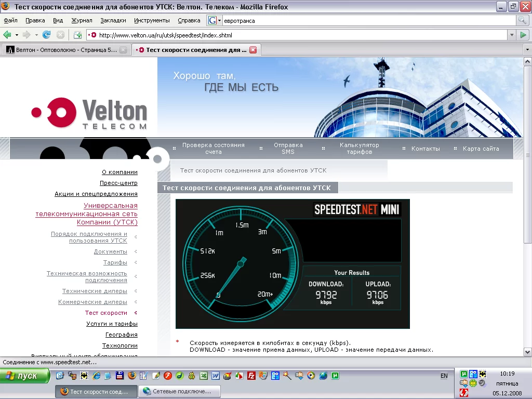Click 'О компании' sidebar link

coord(120,172)
